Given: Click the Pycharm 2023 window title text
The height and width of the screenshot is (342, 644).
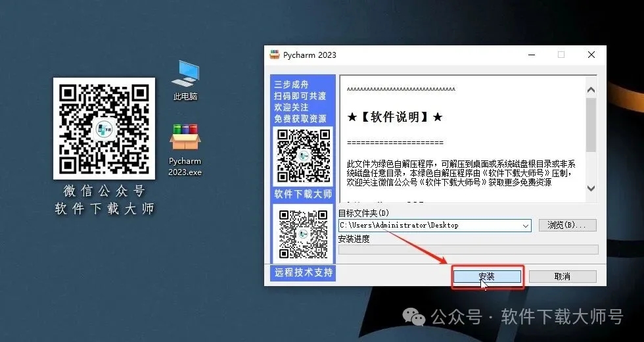Looking at the screenshot, I should pos(310,55).
